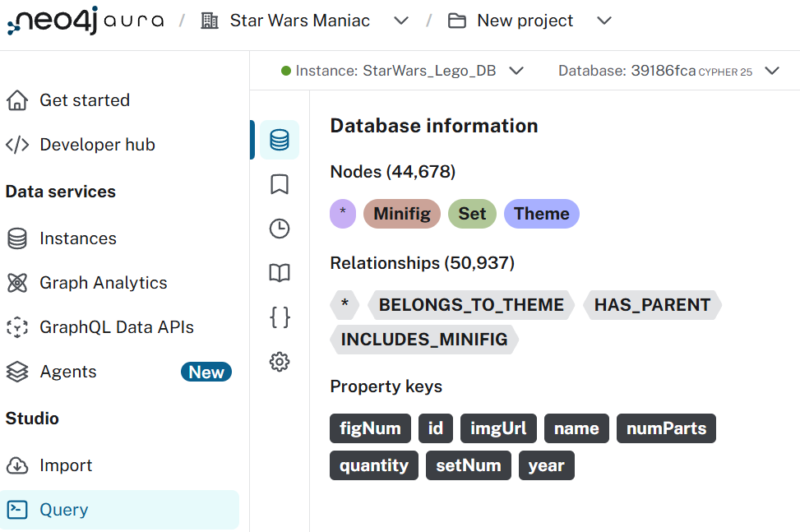Screen dimensions: 800x532
Task: Select the Minifig node label
Action: point(402,213)
